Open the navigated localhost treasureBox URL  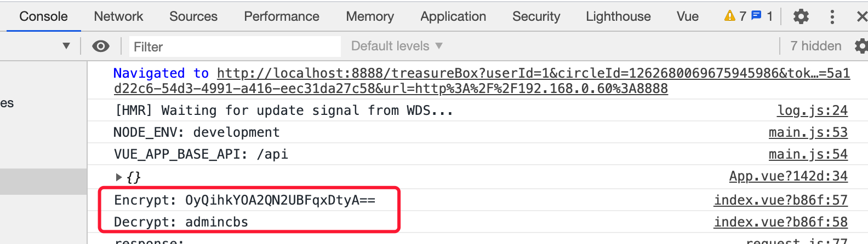click(x=482, y=81)
